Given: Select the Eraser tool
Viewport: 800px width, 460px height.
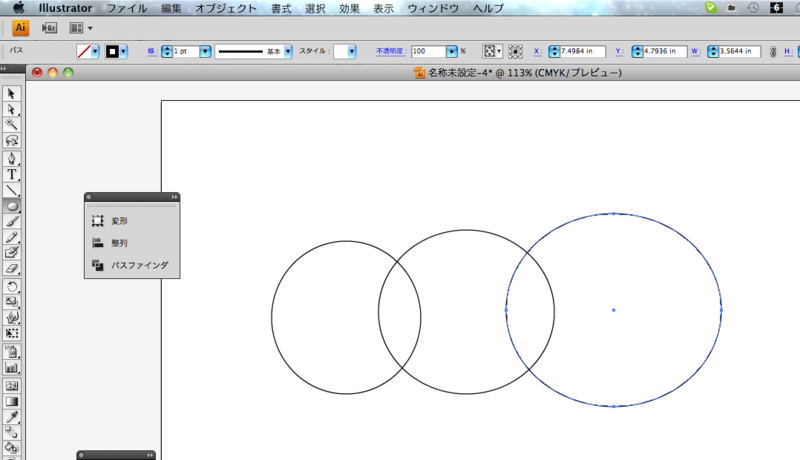Looking at the screenshot, I should click(12, 268).
